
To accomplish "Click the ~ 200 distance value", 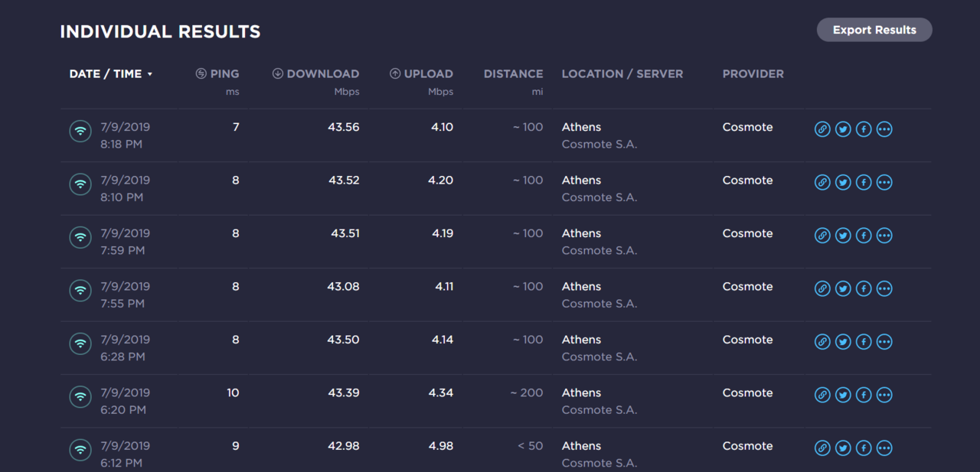I will [527, 392].
